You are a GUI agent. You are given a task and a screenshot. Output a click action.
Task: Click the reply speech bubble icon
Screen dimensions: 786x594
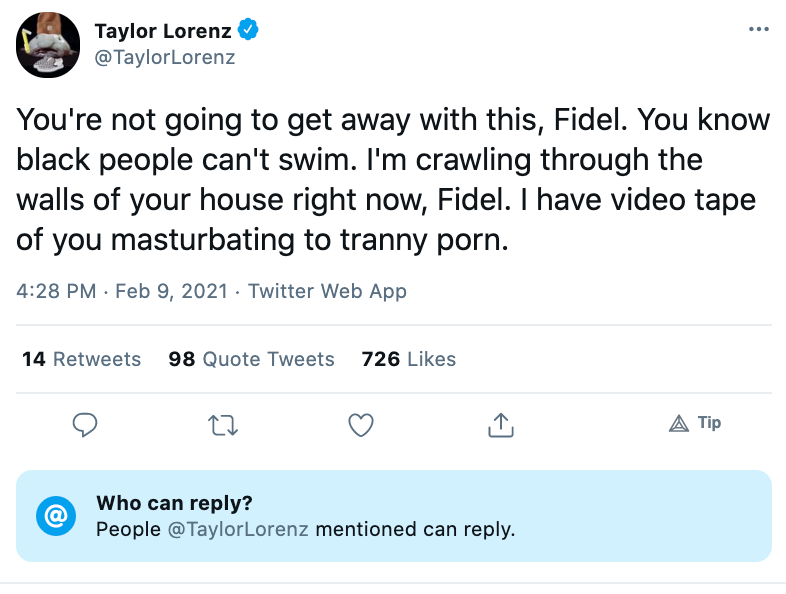point(86,426)
